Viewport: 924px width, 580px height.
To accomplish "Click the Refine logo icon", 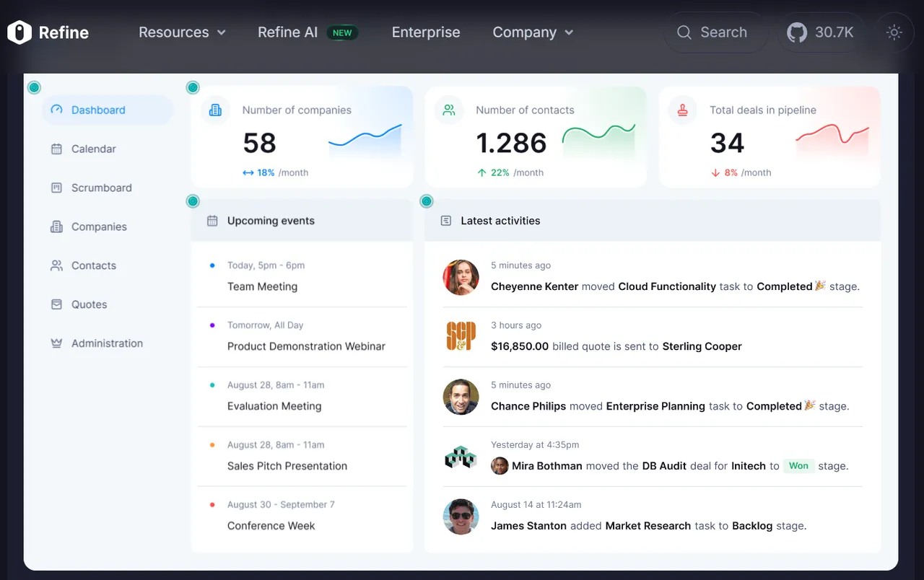I will coord(19,32).
